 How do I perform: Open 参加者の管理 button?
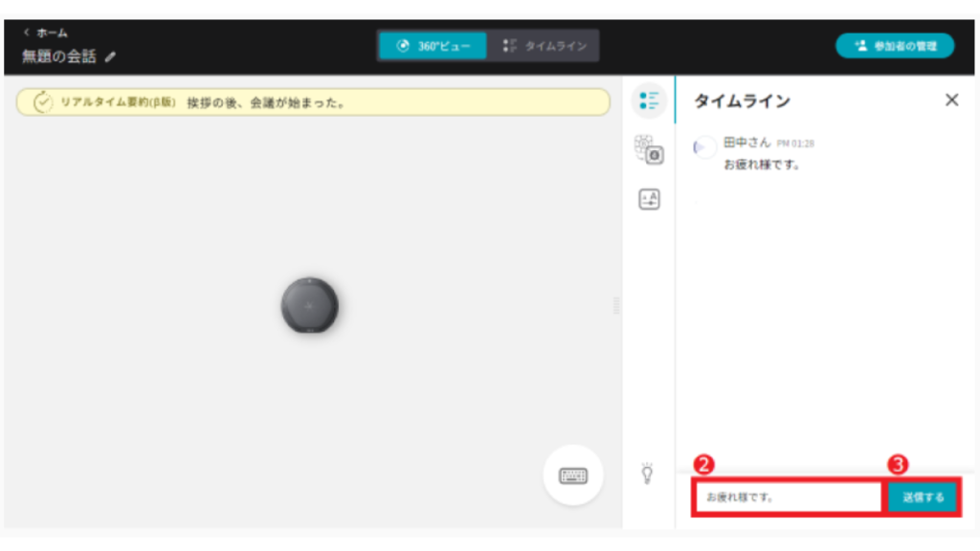coord(894,46)
